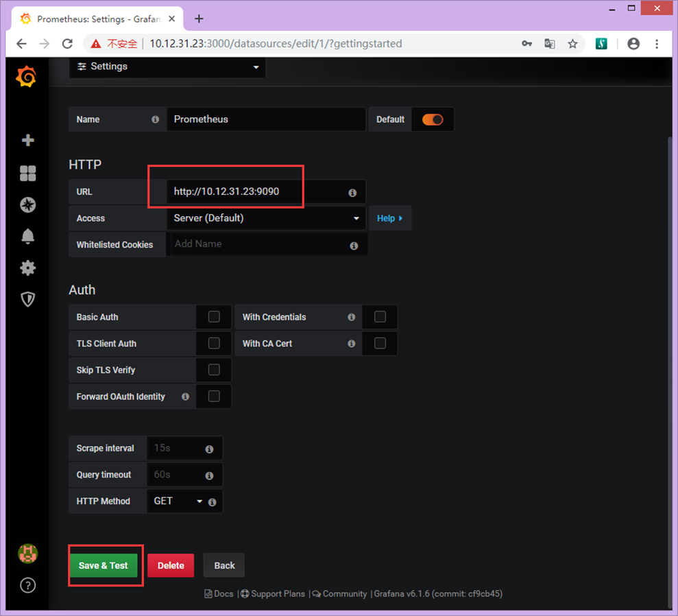Image resolution: width=678 pixels, height=616 pixels.
Task: Click the red Delete button
Action: [x=171, y=565]
